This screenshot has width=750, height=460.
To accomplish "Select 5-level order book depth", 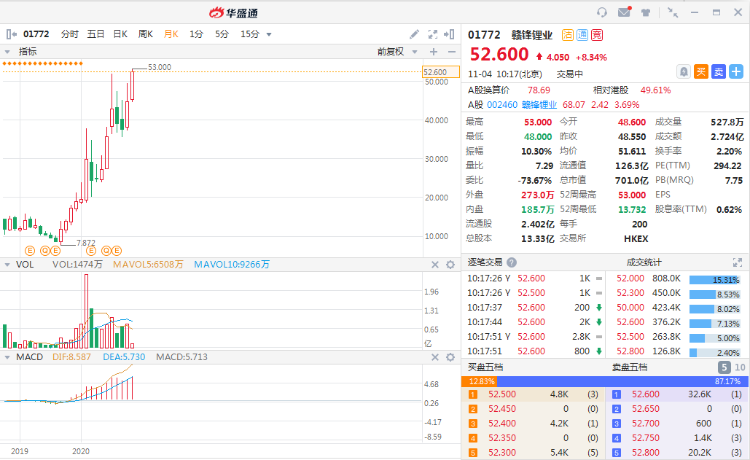I will click(725, 367).
